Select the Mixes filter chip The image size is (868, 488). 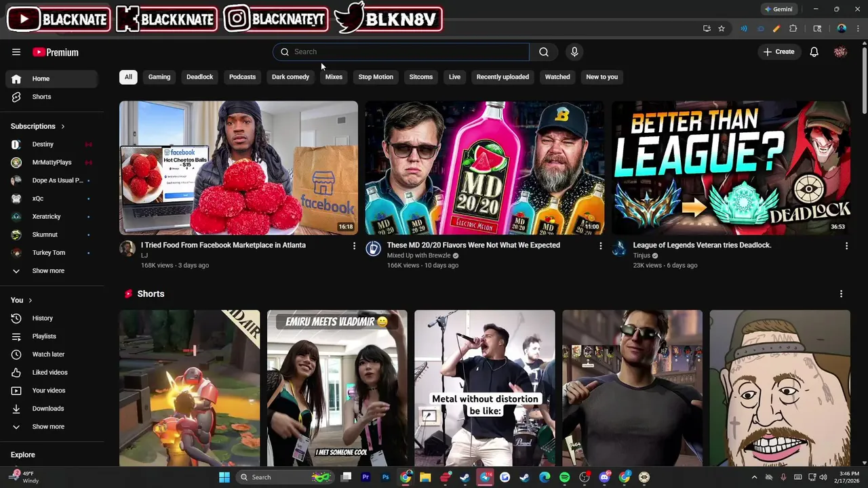[334, 77]
